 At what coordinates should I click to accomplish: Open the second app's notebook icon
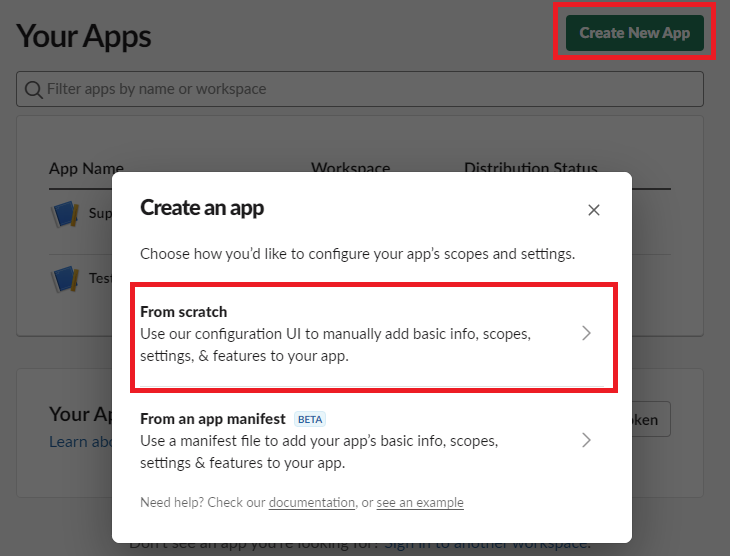tap(65, 278)
